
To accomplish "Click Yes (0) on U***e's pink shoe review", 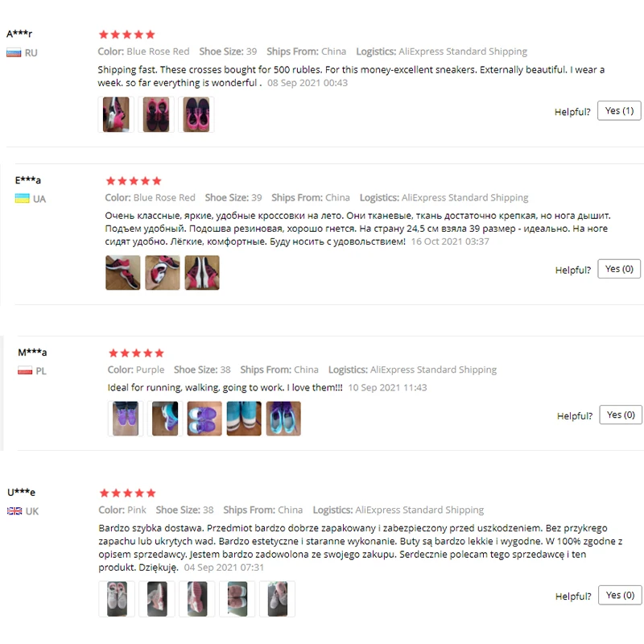I will click(x=620, y=595).
